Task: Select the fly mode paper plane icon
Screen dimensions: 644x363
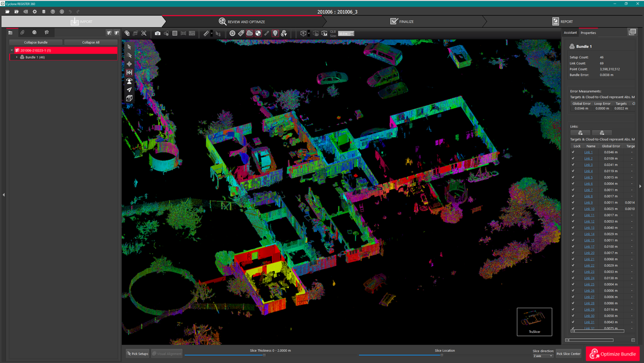Action: (x=129, y=90)
